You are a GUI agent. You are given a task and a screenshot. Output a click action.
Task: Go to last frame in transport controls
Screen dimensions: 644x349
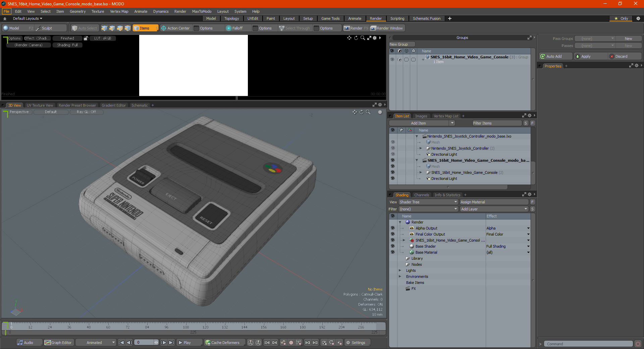[171, 343]
